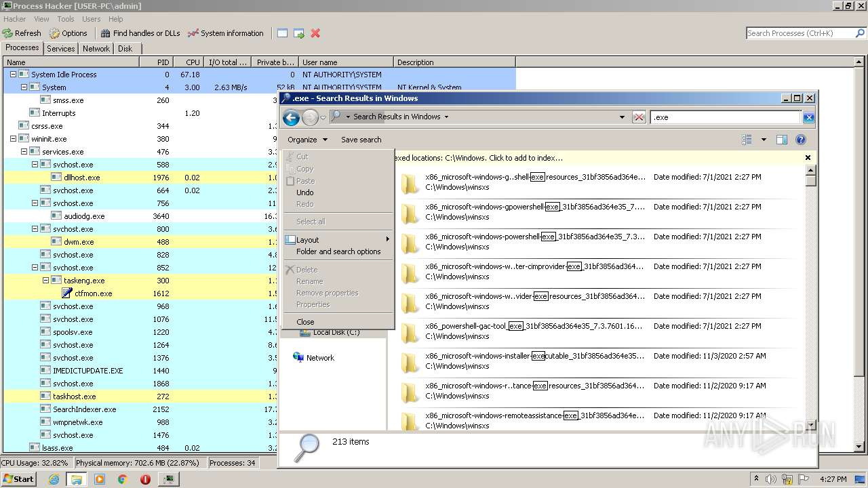Click the Search Processes magnifier icon
Viewport: 868px width, 488px height.
860,33
